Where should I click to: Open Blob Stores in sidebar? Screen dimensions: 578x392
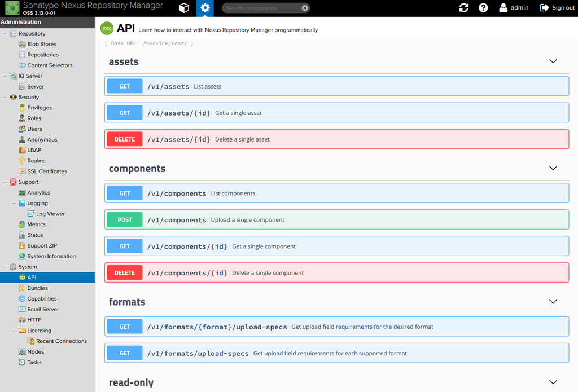pos(42,44)
